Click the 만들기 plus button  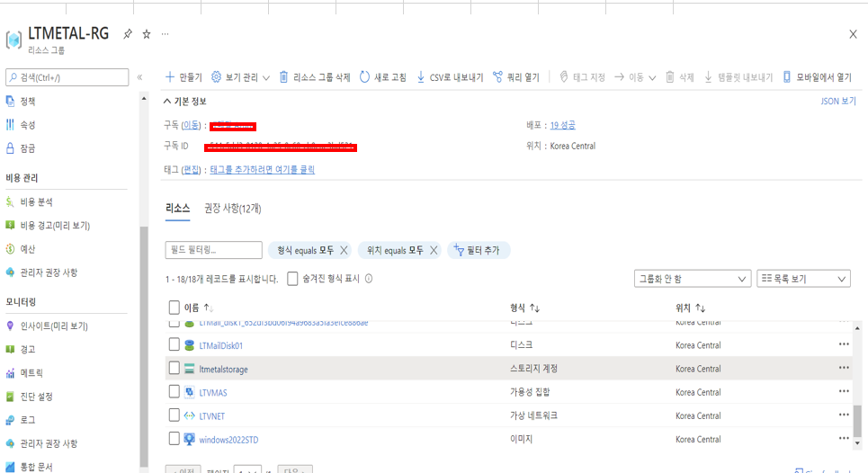pos(183,77)
